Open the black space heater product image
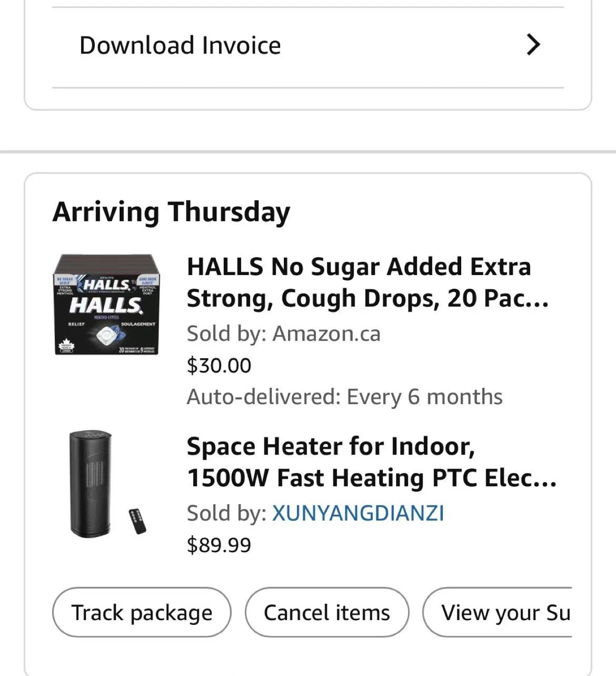This screenshot has width=616, height=676. coord(107,484)
